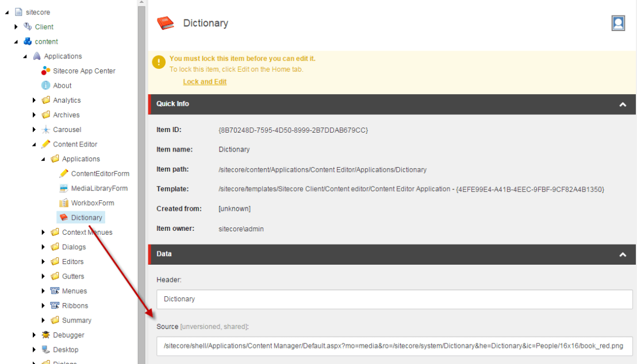Screen dimensions: 637x364
Task: Click the Lock and Edit link
Action: tap(205, 82)
